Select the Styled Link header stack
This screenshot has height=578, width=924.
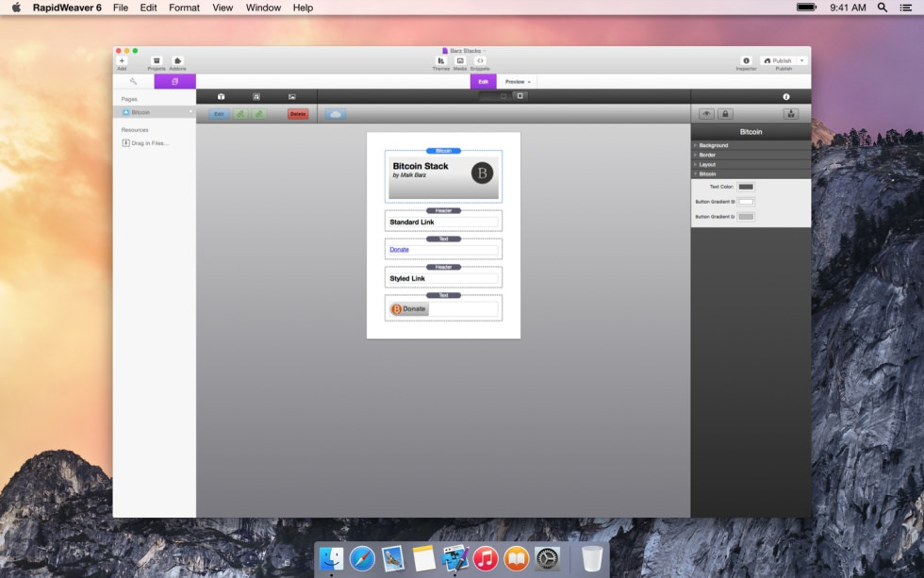(x=443, y=277)
